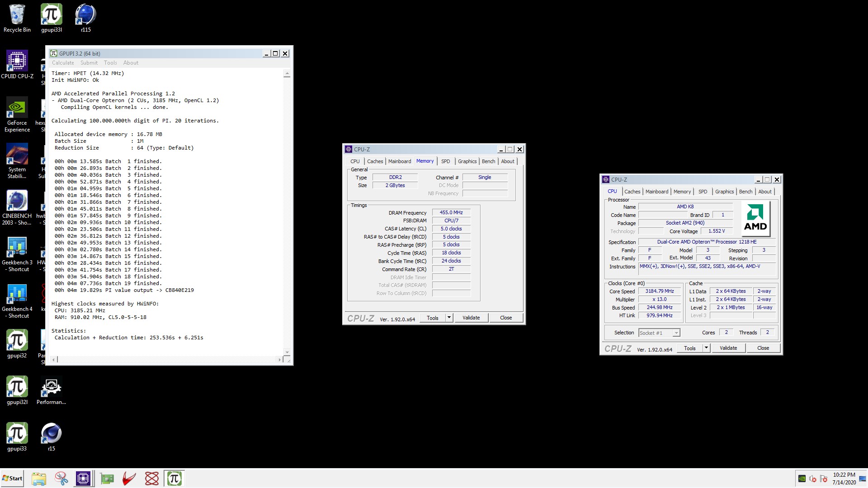Click Close button in Memory CPU-Z window
This screenshot has height=488, width=868.
[506, 318]
